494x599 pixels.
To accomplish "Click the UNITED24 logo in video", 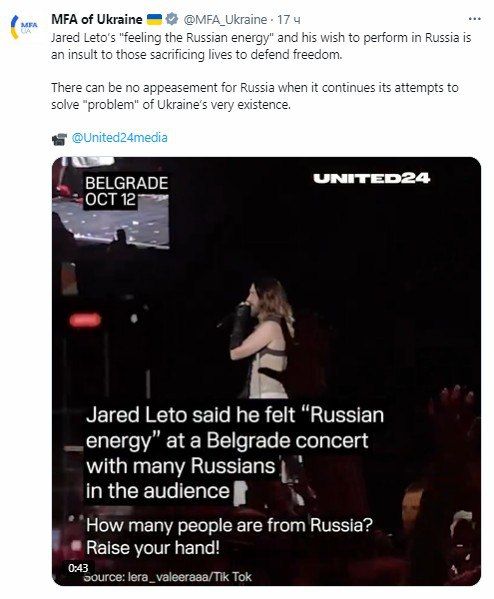I will pyautogui.click(x=371, y=178).
